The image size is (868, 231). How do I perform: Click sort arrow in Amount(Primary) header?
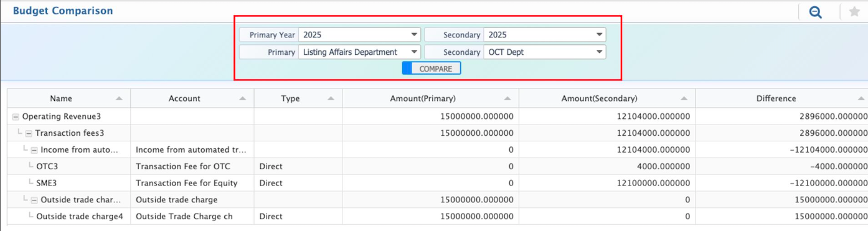[507, 99]
